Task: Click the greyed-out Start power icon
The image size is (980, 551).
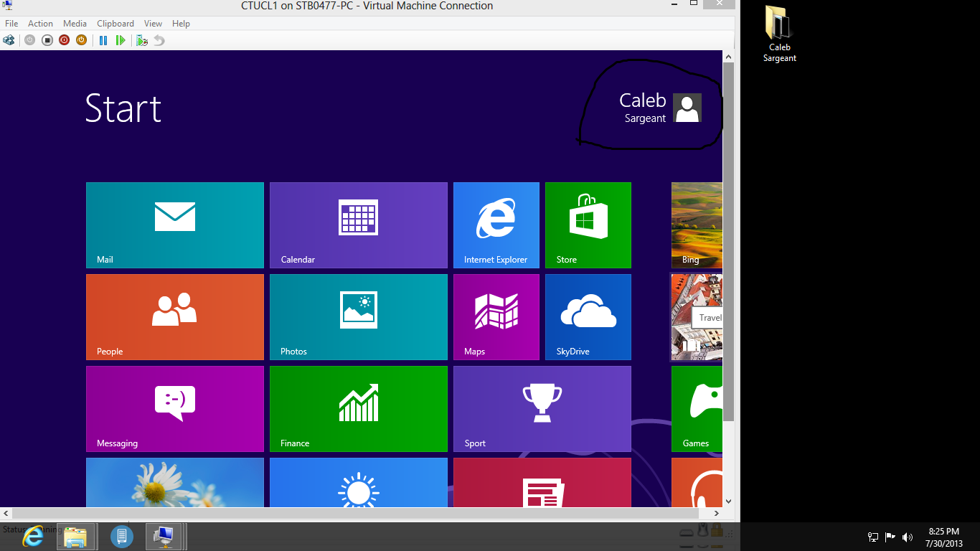Action: click(29, 40)
